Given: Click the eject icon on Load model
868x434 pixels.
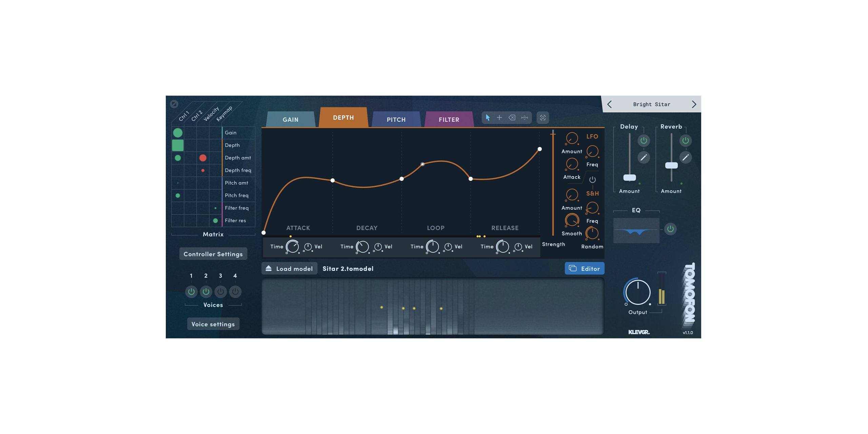Looking at the screenshot, I should click(269, 268).
